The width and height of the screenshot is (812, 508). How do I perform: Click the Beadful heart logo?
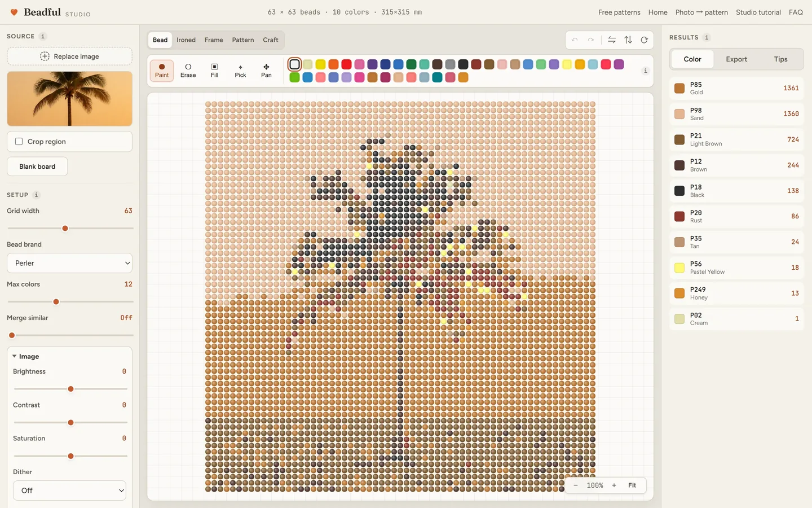tap(14, 12)
